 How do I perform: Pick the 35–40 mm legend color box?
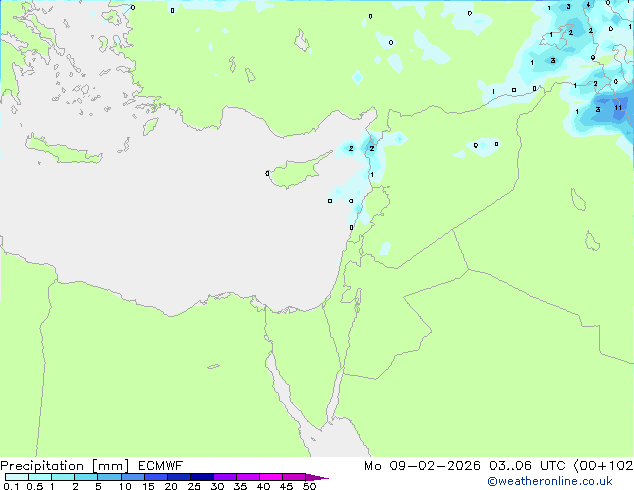[x=248, y=477]
